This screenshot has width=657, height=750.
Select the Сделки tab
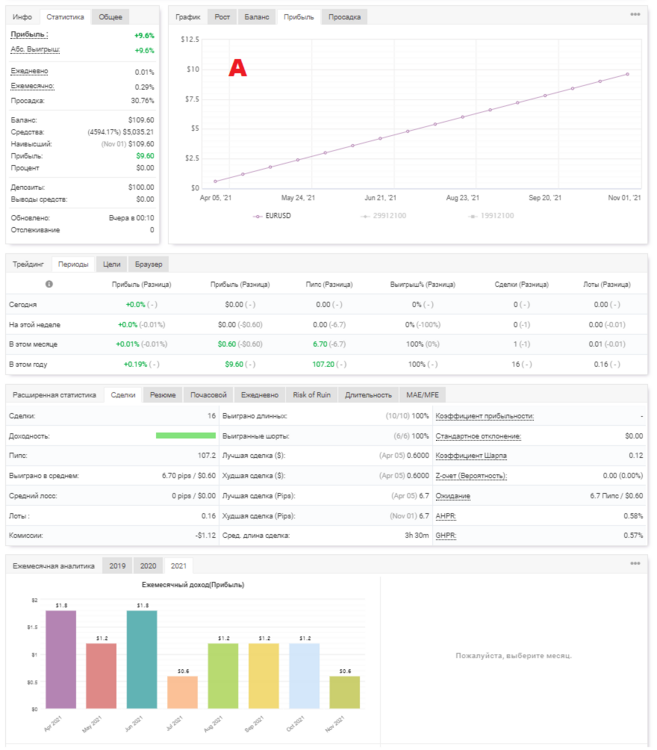(x=123, y=395)
